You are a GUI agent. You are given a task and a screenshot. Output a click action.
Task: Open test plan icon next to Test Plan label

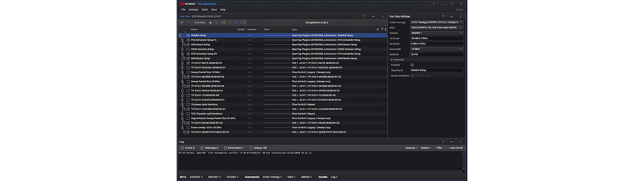210,23
